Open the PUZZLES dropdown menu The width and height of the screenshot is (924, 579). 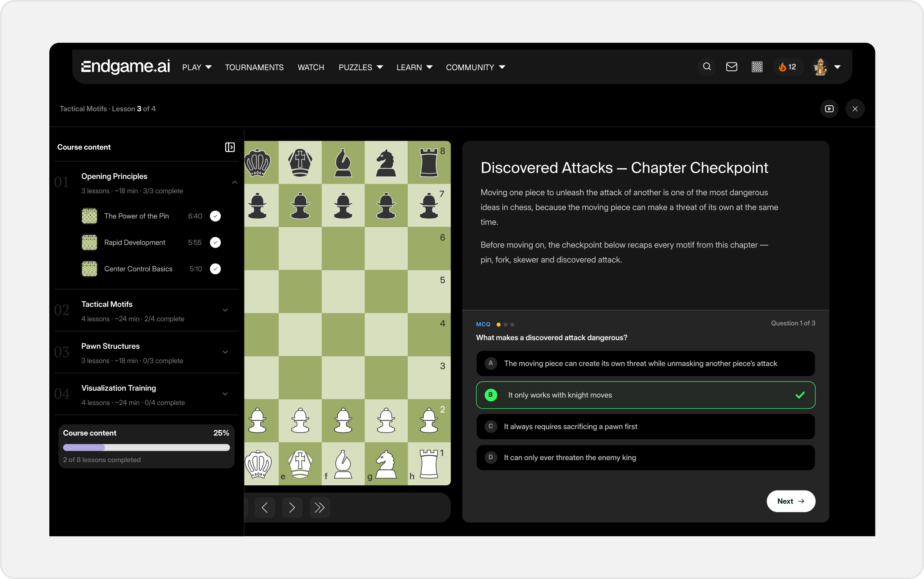[x=360, y=67]
